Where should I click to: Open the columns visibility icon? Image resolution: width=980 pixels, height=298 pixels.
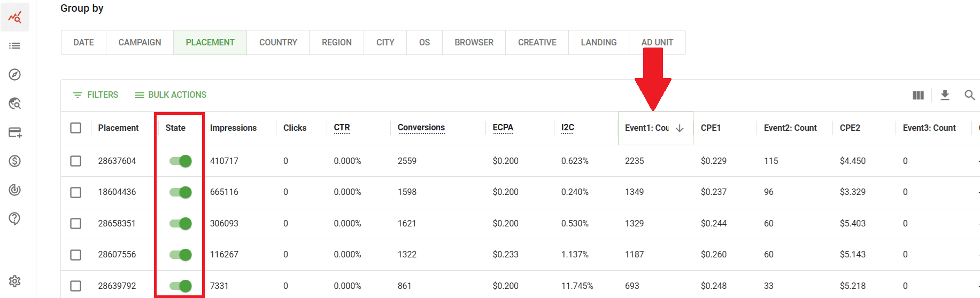click(x=918, y=95)
